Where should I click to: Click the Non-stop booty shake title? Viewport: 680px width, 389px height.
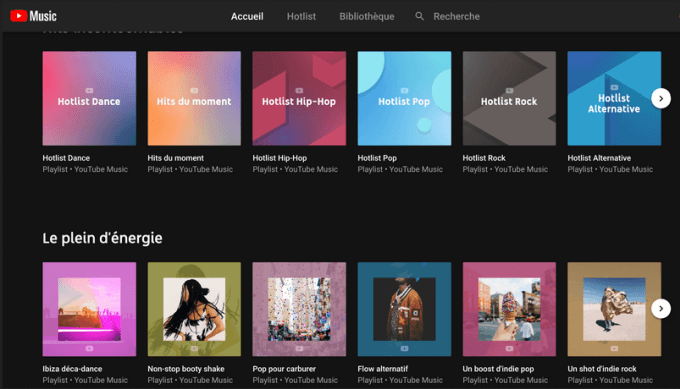click(186, 369)
